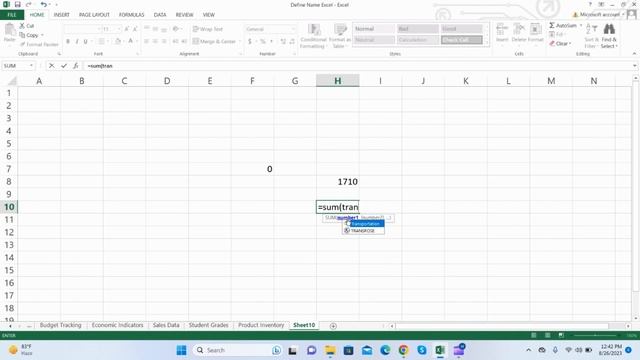
Task: Apply the Bad cell style
Action: pyautogui.click(x=418, y=29)
